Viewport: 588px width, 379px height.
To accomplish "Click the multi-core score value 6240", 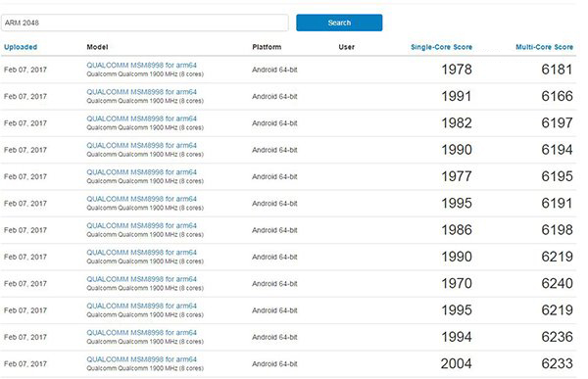I will [557, 283].
